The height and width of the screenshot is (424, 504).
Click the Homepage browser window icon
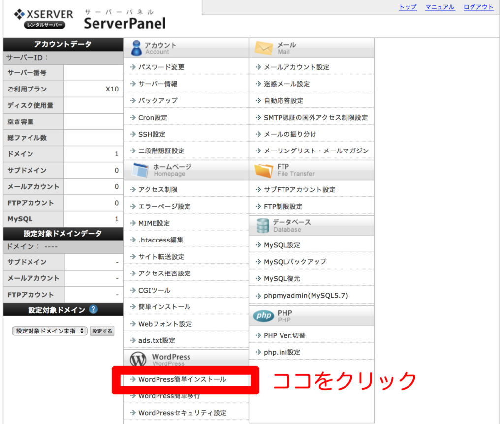click(140, 170)
